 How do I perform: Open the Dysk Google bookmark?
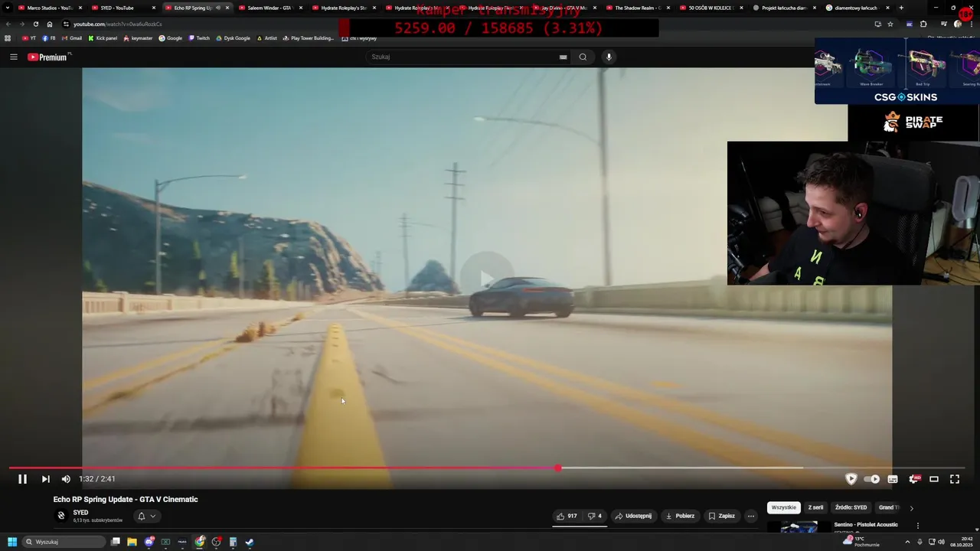tap(234, 38)
